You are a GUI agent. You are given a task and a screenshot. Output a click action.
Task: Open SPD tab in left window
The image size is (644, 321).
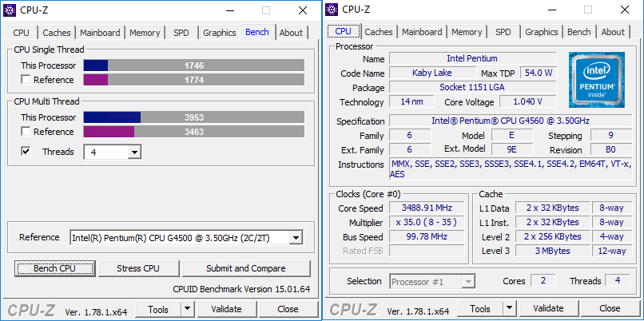tap(181, 33)
